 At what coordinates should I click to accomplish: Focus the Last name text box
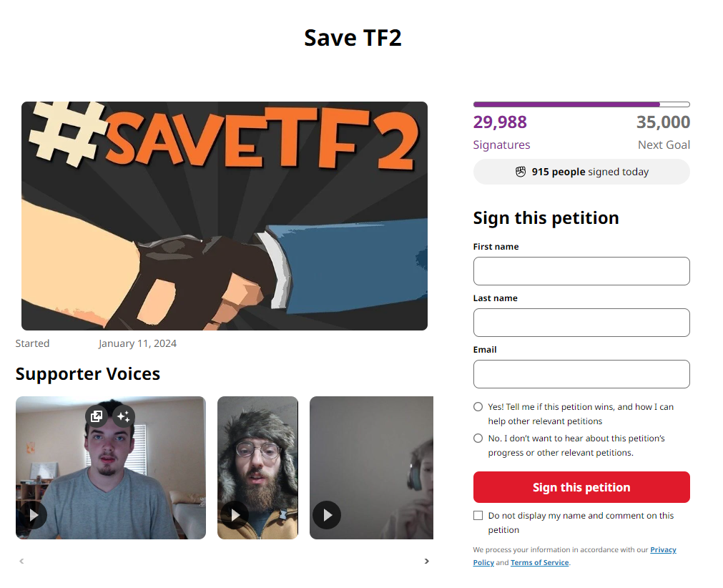coord(581,323)
